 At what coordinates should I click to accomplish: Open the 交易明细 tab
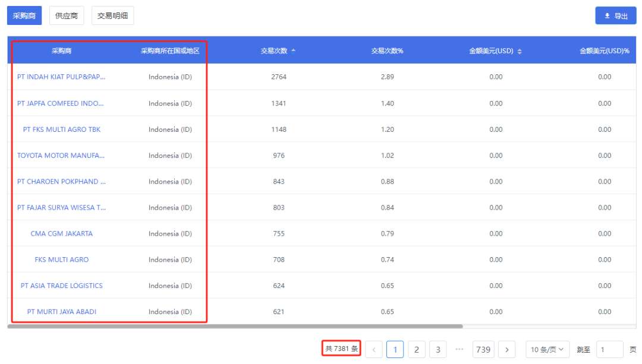coord(112,15)
